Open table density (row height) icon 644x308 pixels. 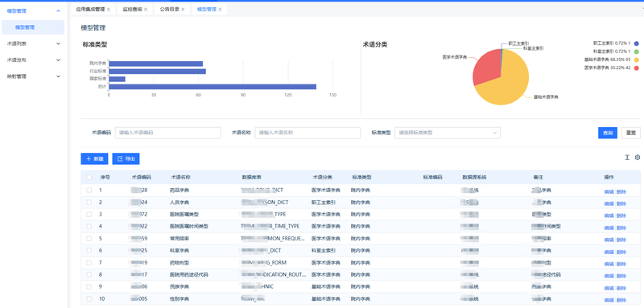click(627, 158)
